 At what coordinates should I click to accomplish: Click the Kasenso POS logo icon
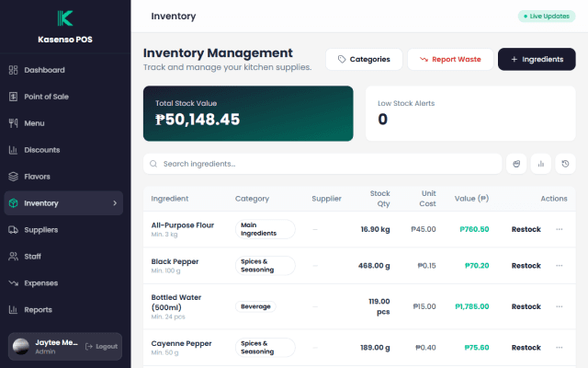(x=65, y=18)
